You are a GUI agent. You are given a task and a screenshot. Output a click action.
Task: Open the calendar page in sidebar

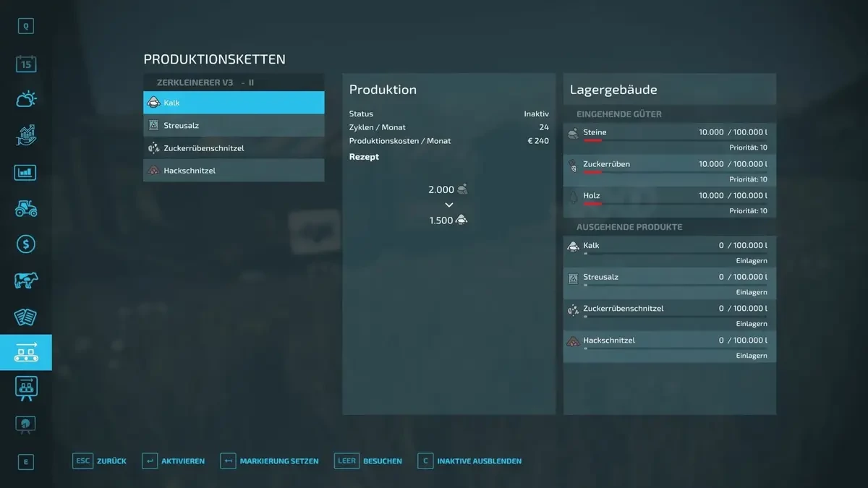click(26, 64)
